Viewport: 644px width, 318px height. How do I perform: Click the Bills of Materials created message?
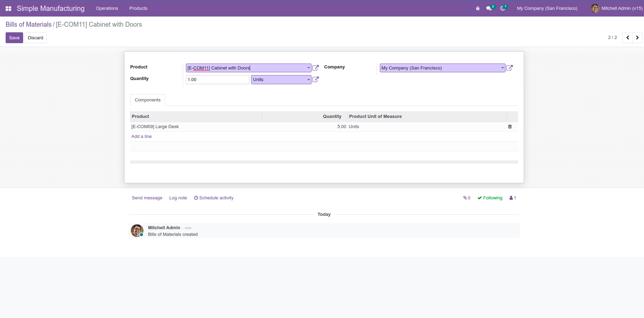(173, 234)
